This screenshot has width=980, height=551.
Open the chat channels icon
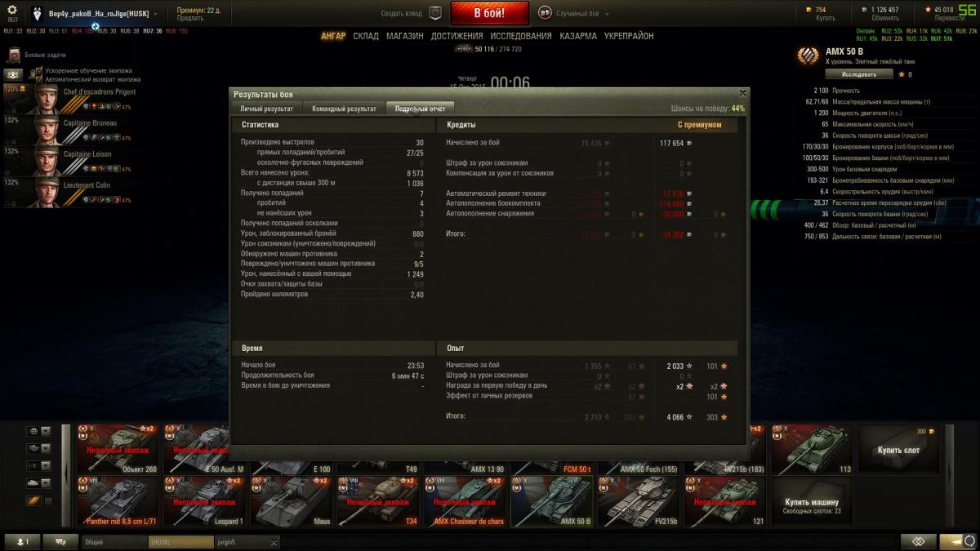pyautogui.click(x=60, y=541)
